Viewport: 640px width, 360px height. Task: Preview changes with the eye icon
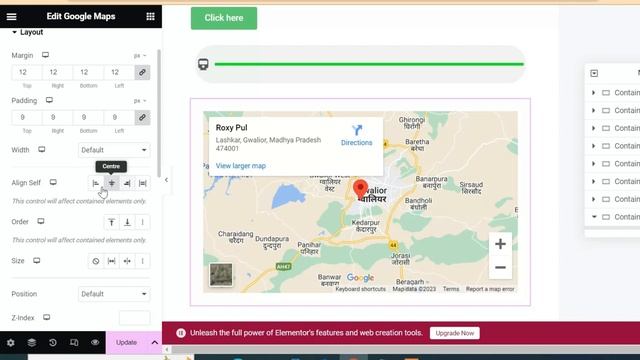coord(95,342)
